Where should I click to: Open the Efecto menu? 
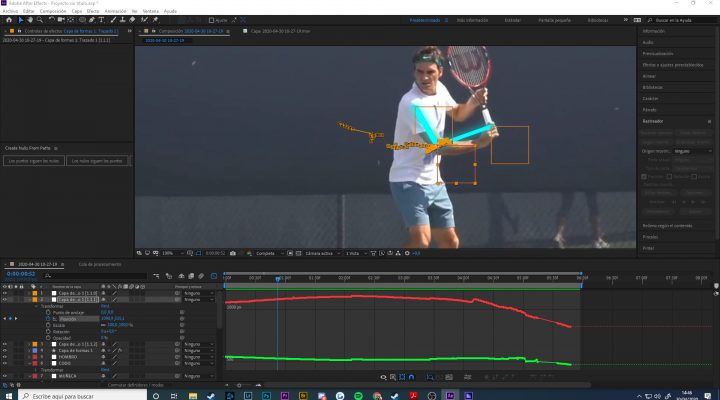(93, 11)
